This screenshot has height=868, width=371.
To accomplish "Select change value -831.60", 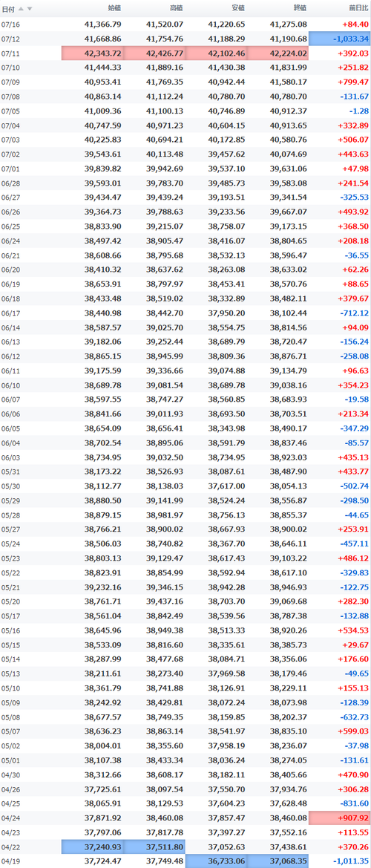I will pyautogui.click(x=355, y=803).
